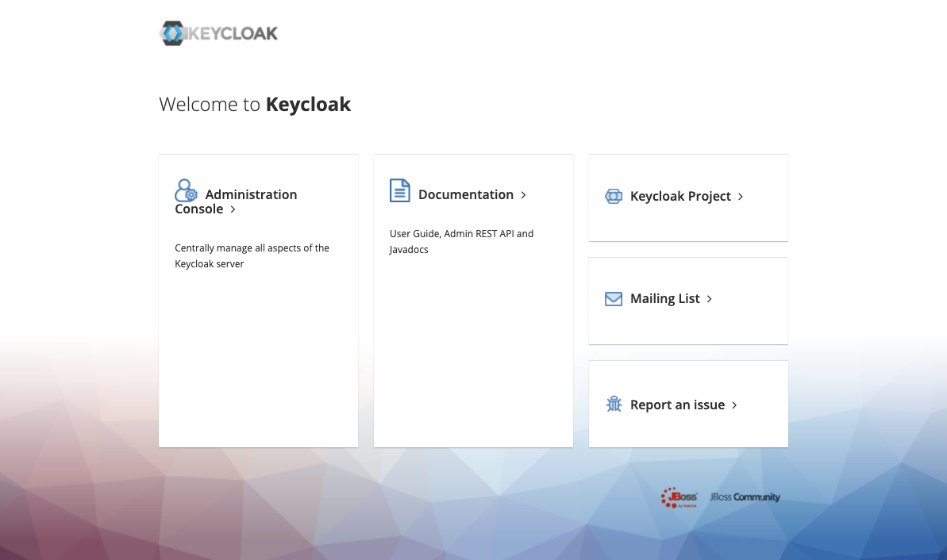Click the arrow beside Documentation
947x560 pixels.
[523, 194]
